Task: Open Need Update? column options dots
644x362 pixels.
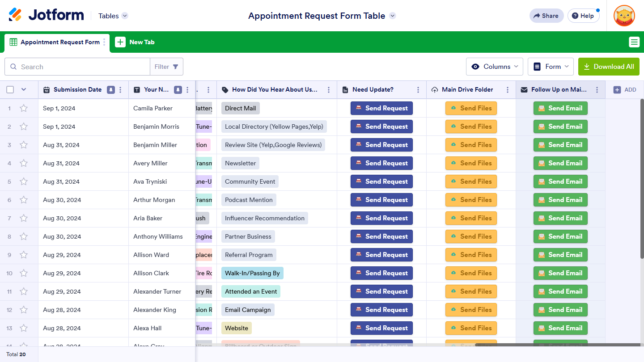Action: coord(418,90)
